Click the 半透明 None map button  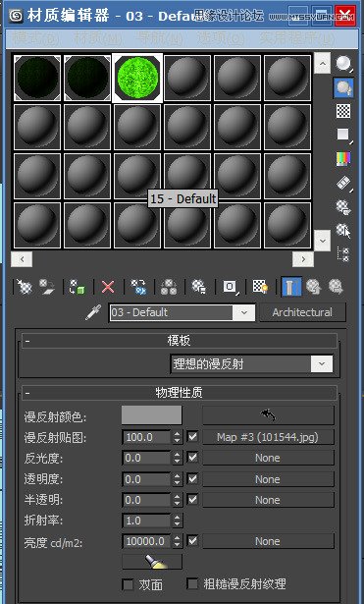click(268, 500)
